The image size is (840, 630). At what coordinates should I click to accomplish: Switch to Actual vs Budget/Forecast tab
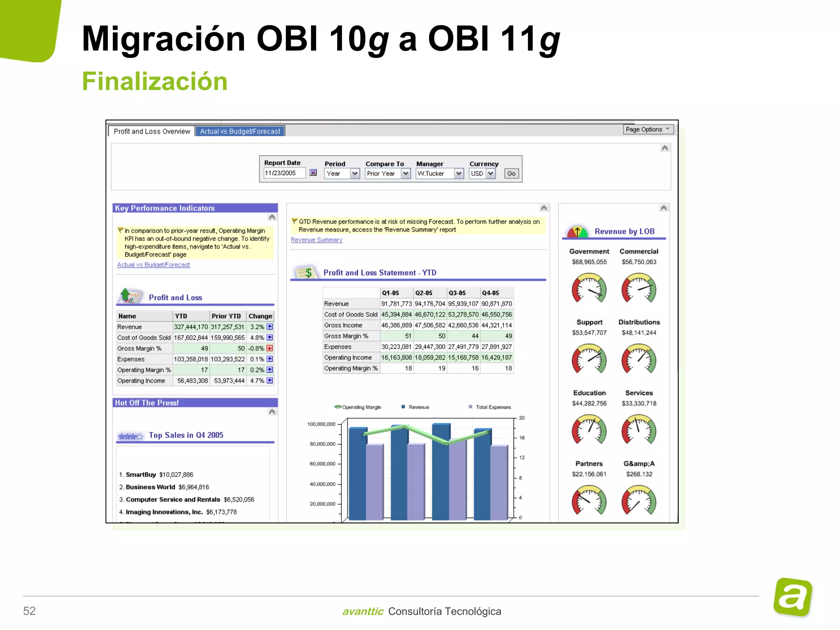coord(240,131)
